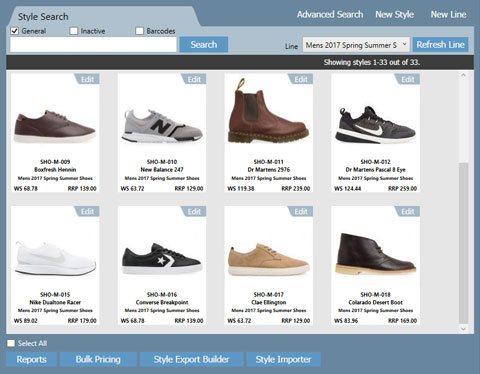
Task: Select the Boxfresh Hennin shoe image
Action: click(x=55, y=128)
